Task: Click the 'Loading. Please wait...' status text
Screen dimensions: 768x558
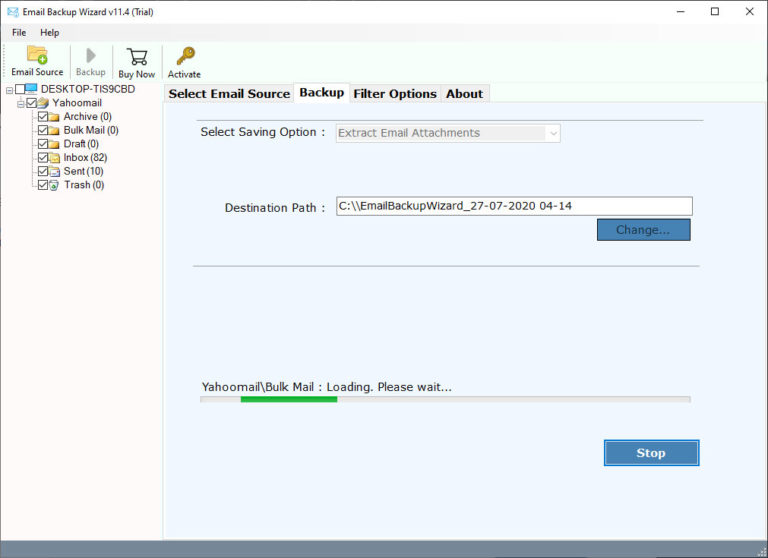Action: pyautogui.click(x=389, y=387)
